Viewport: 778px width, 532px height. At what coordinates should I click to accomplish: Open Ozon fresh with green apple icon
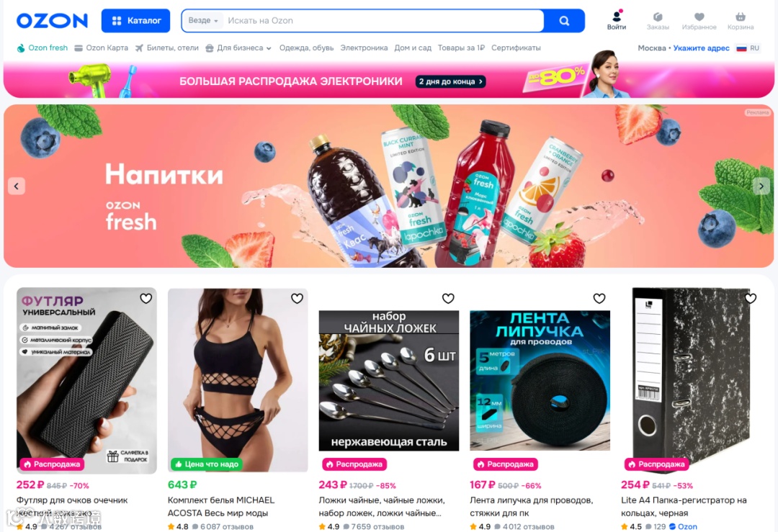pos(43,48)
